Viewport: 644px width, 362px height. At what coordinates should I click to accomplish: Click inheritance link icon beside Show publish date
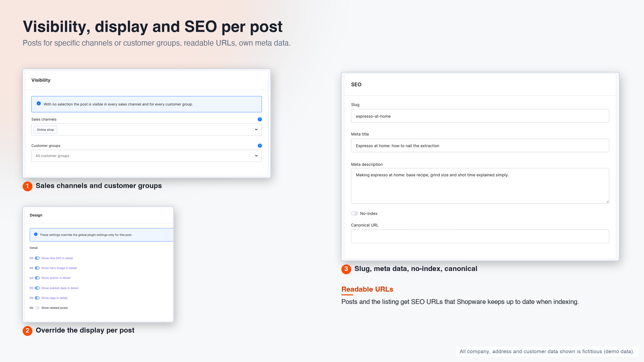31,288
